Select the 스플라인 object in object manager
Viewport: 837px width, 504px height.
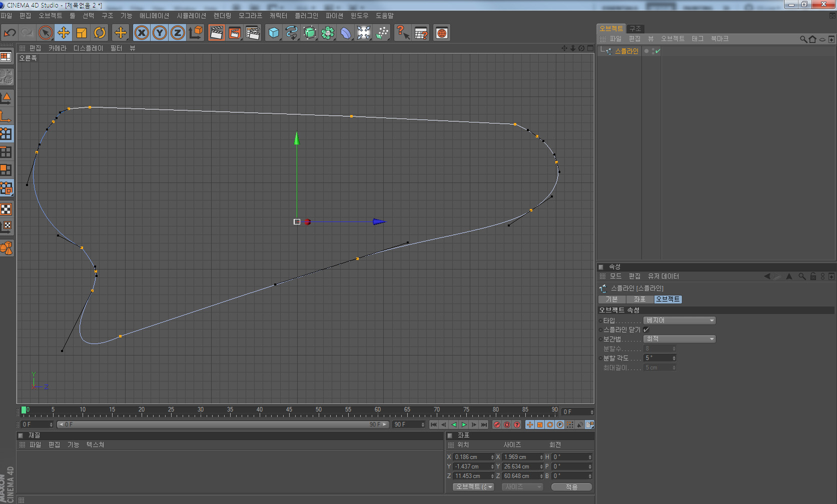tap(626, 51)
